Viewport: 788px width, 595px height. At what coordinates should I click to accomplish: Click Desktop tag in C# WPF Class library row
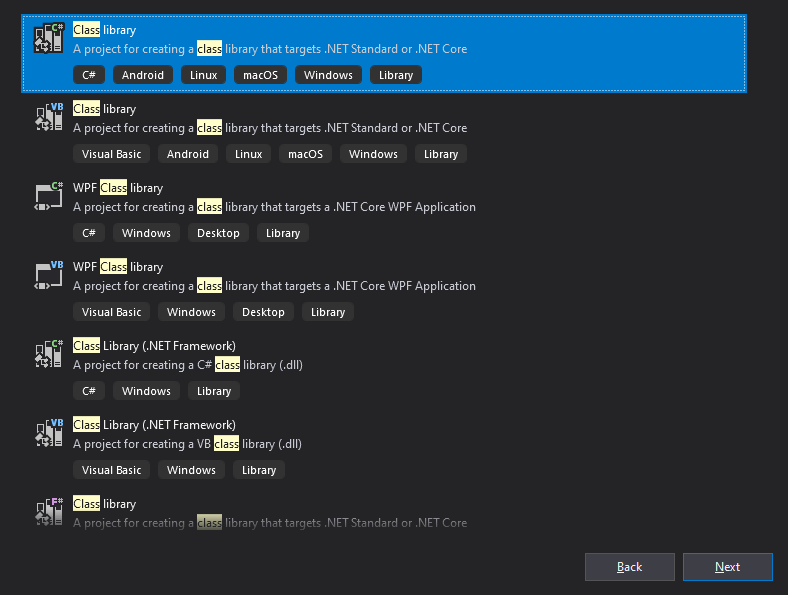(218, 233)
